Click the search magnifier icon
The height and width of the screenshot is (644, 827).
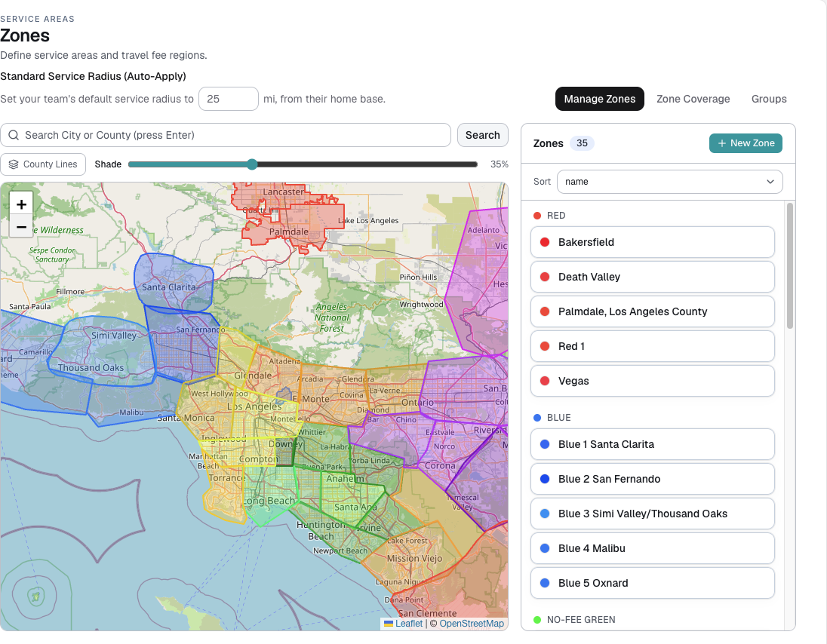pos(14,136)
